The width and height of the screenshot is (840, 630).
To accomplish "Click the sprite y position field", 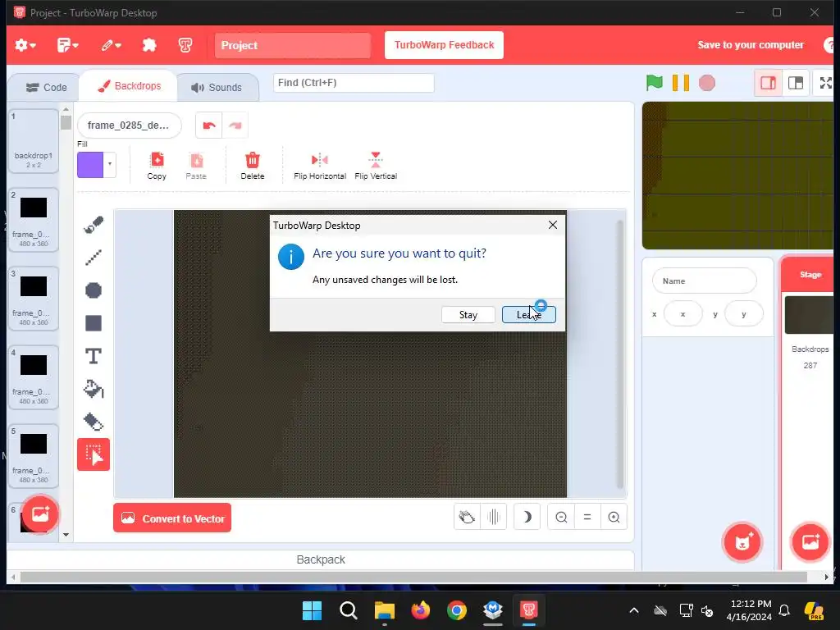I will pos(743,314).
